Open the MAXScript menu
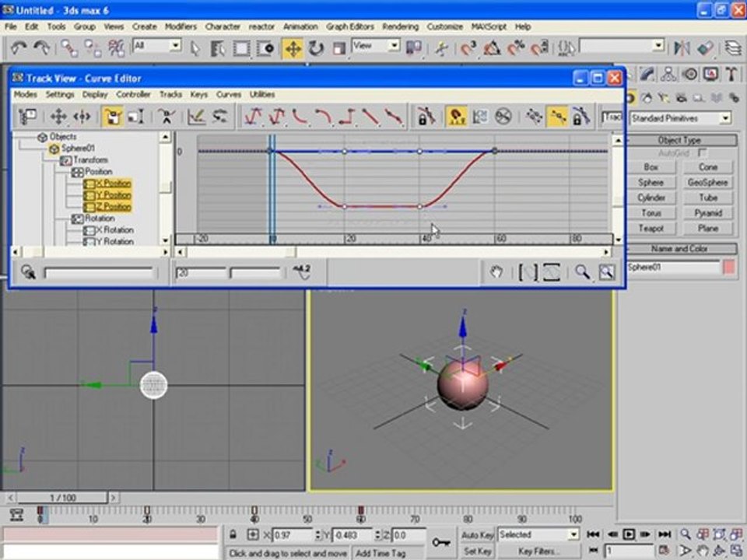The height and width of the screenshot is (560, 747). tap(489, 26)
